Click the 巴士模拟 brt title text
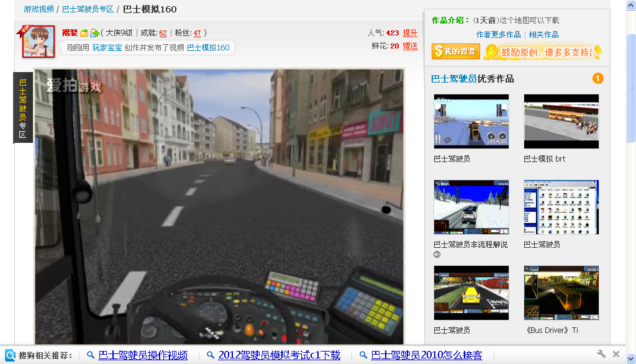 544,158
